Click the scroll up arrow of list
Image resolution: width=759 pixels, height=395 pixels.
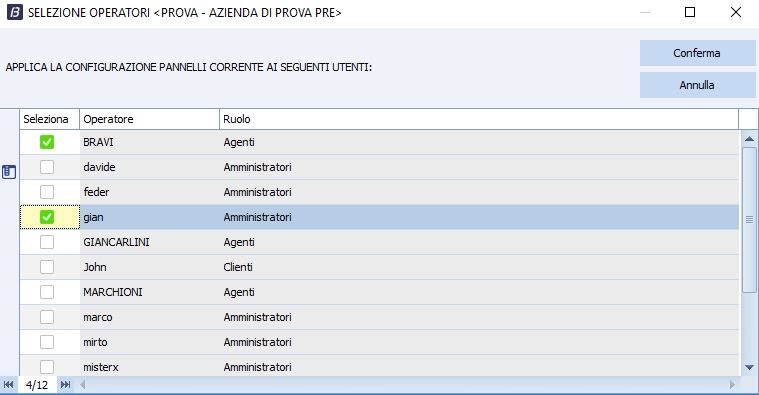click(x=749, y=139)
